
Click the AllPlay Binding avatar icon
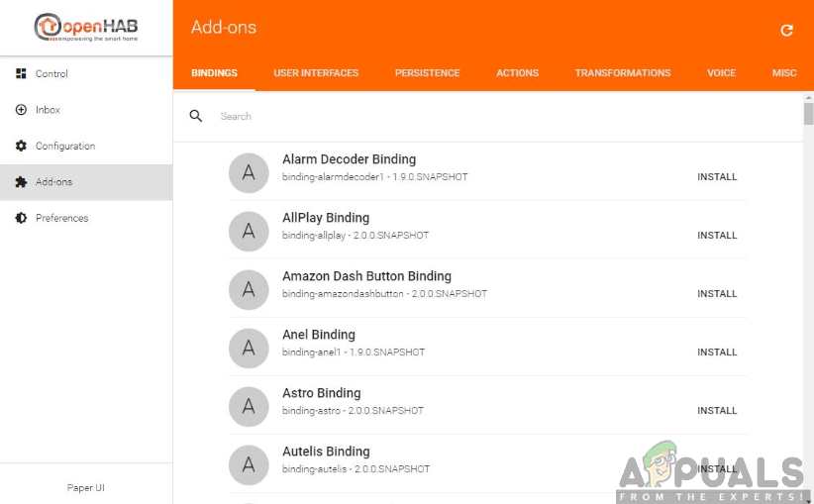(249, 231)
